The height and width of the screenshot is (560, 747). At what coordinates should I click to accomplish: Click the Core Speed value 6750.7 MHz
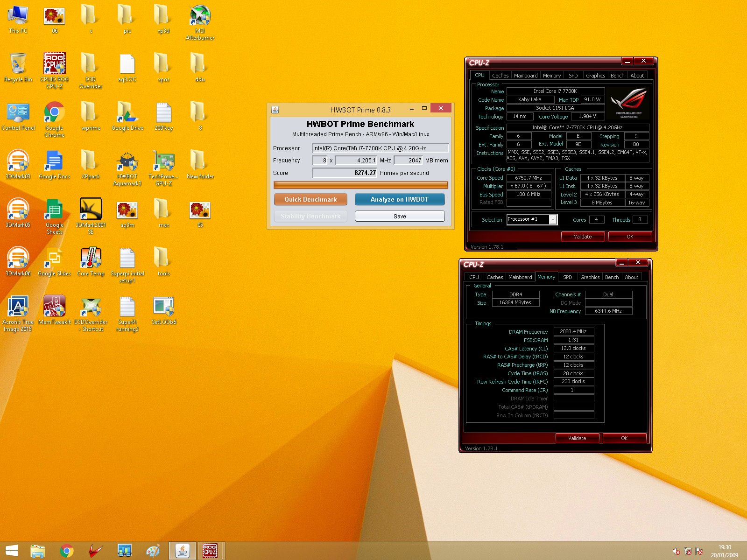point(529,178)
